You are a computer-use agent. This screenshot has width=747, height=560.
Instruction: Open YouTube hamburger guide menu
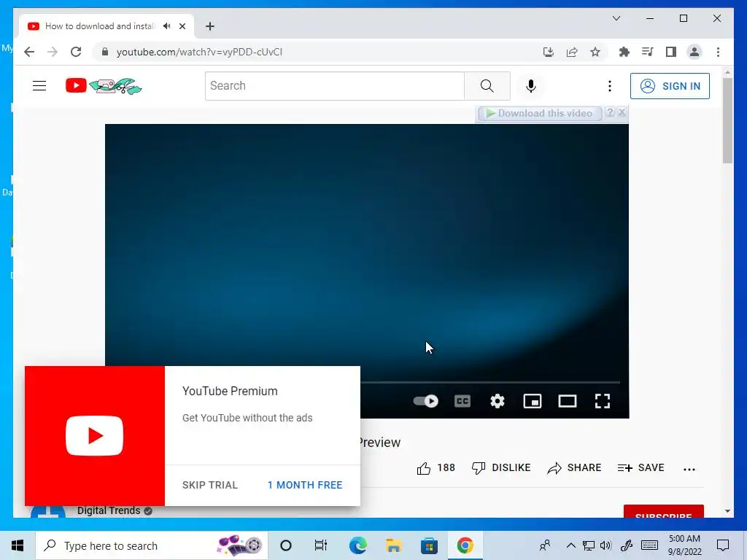coord(39,86)
